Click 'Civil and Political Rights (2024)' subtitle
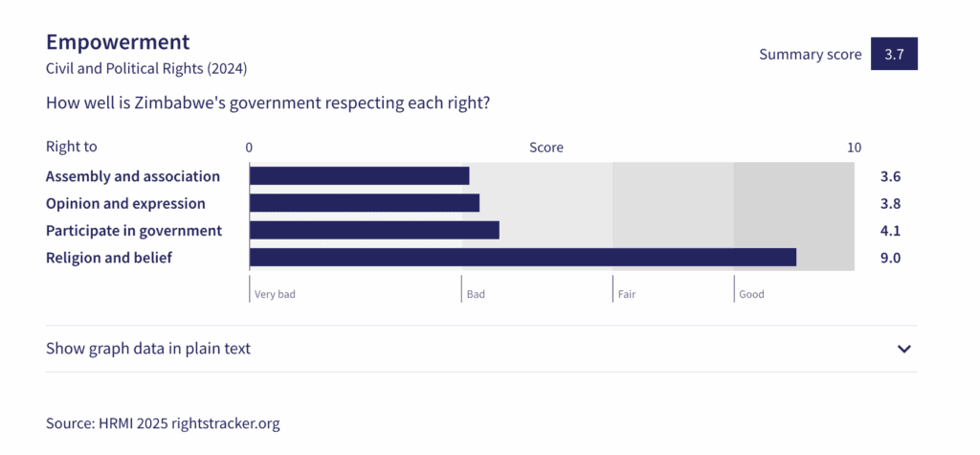The image size is (980, 455). 146,69
